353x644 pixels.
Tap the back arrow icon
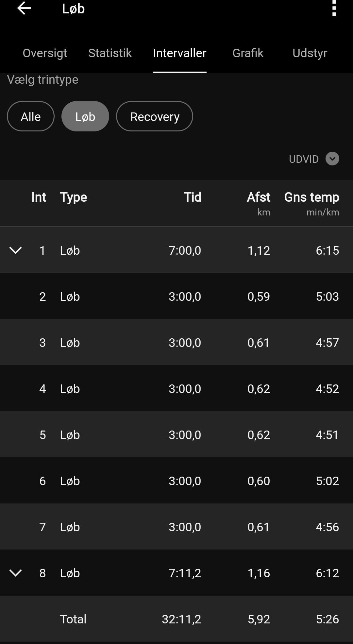24,8
